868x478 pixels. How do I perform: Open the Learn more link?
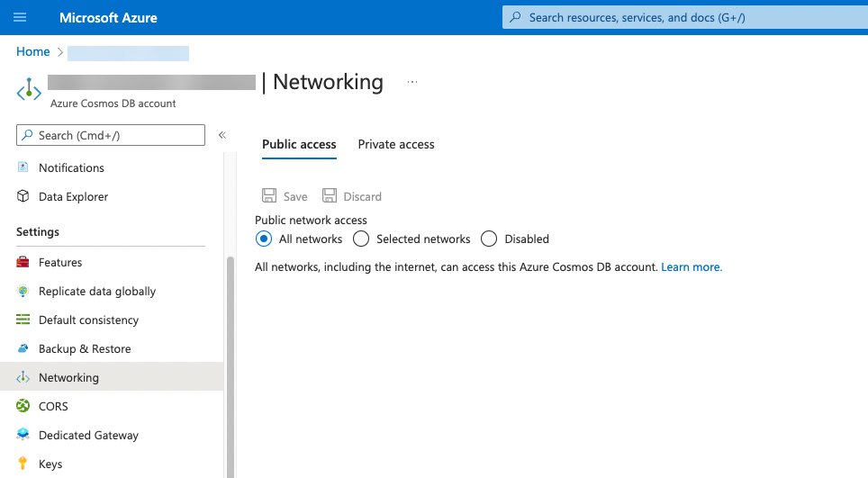coord(692,267)
